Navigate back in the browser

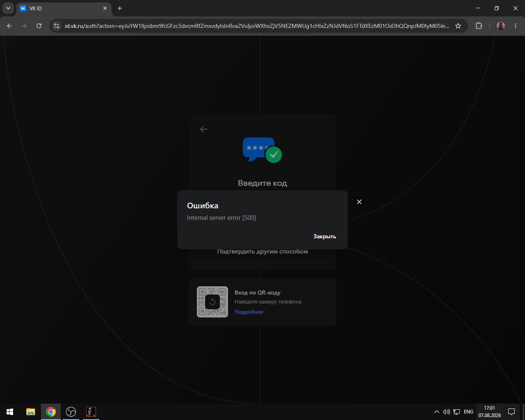click(9, 26)
